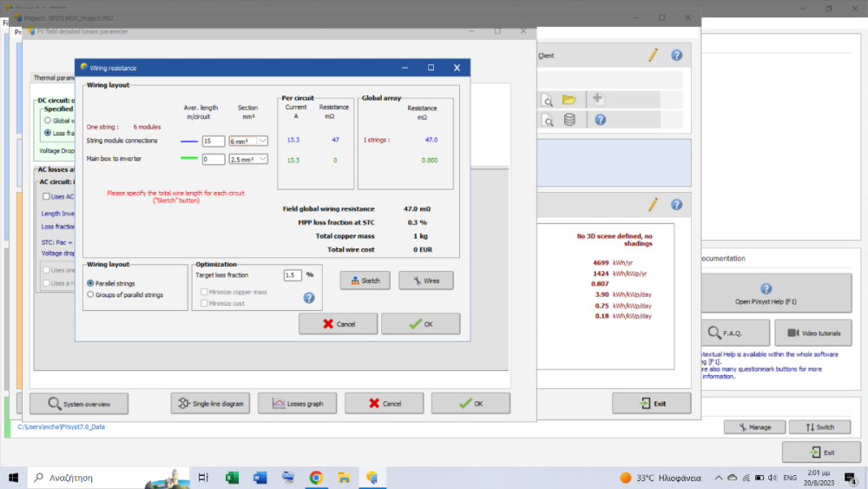Image resolution: width=868 pixels, height=489 pixels.
Task: Click the System overview button
Action: pyautogui.click(x=79, y=403)
